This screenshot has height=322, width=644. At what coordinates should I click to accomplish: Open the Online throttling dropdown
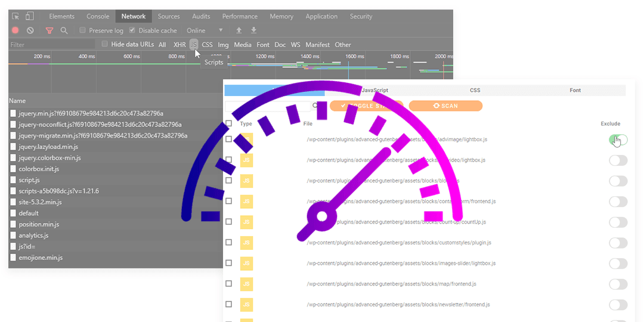(205, 30)
